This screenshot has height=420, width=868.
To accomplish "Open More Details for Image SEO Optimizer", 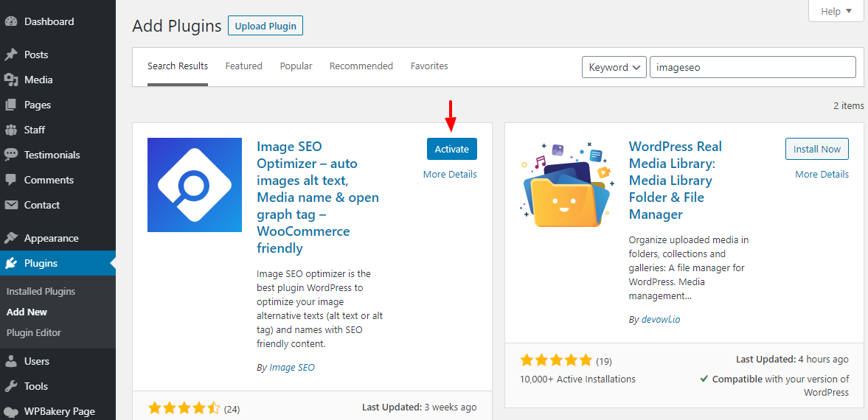I will point(450,175).
